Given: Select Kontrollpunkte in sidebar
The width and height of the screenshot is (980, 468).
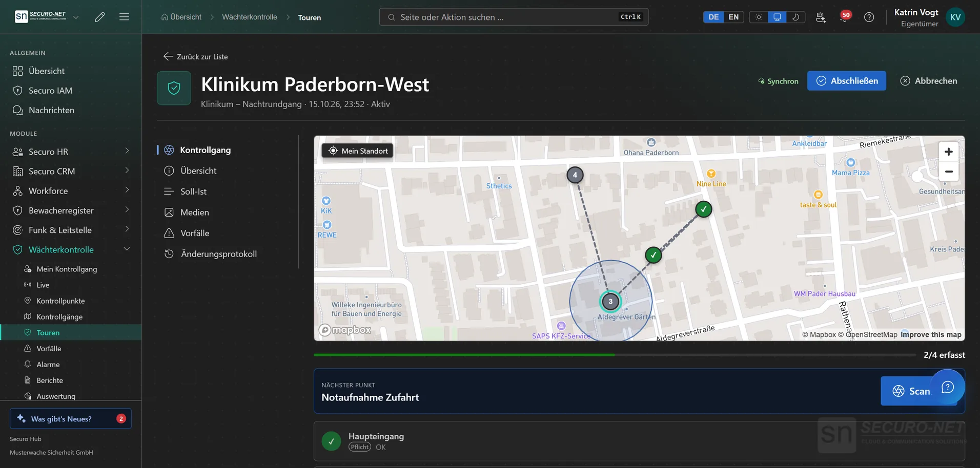Looking at the screenshot, I should pyautogui.click(x=60, y=301).
